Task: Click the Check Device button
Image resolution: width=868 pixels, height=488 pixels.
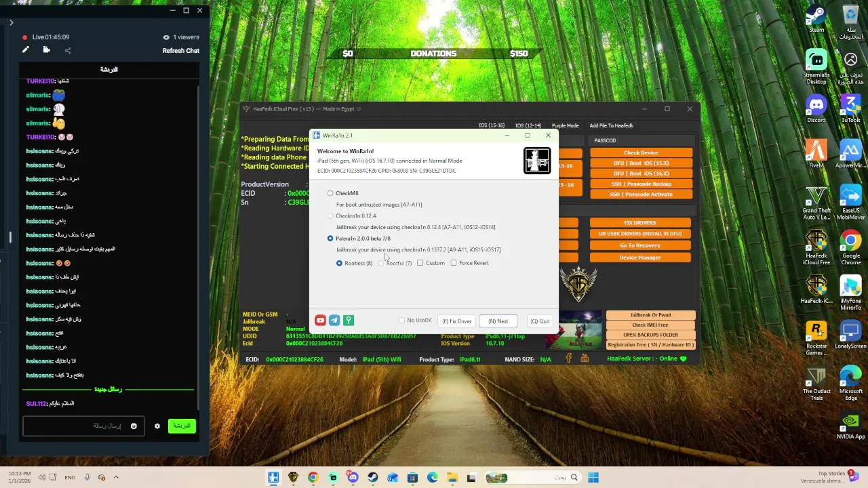Action: (641, 152)
